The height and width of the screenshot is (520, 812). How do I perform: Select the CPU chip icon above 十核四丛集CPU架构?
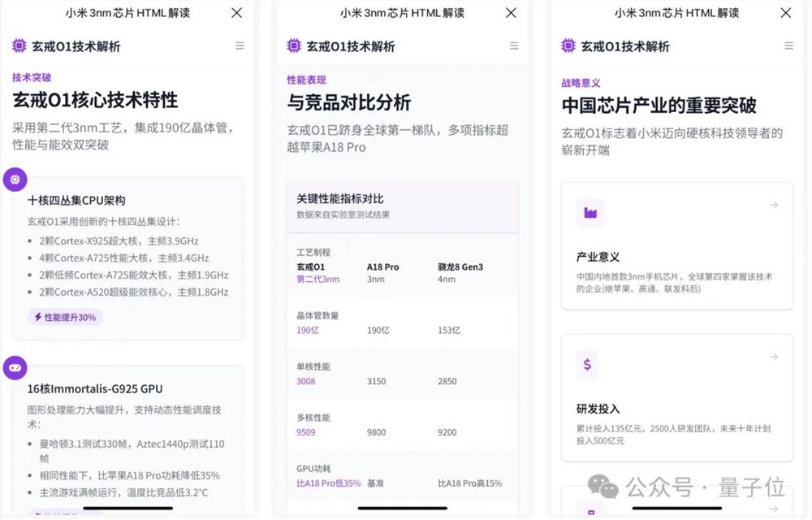[x=15, y=179]
